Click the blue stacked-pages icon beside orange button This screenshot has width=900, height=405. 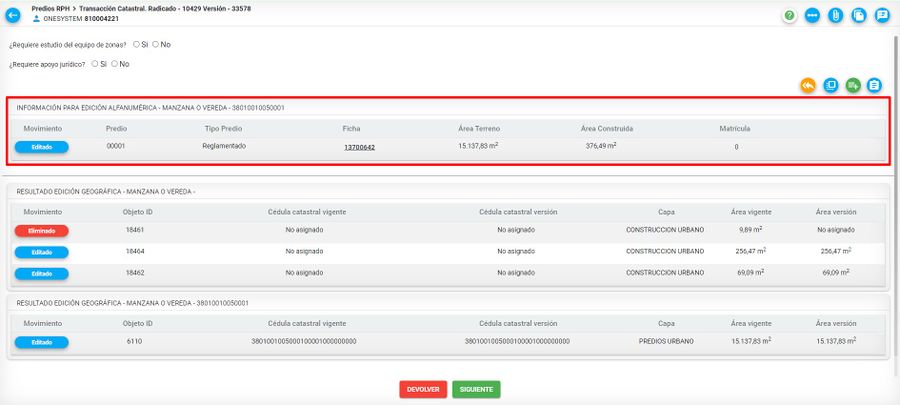(830, 85)
